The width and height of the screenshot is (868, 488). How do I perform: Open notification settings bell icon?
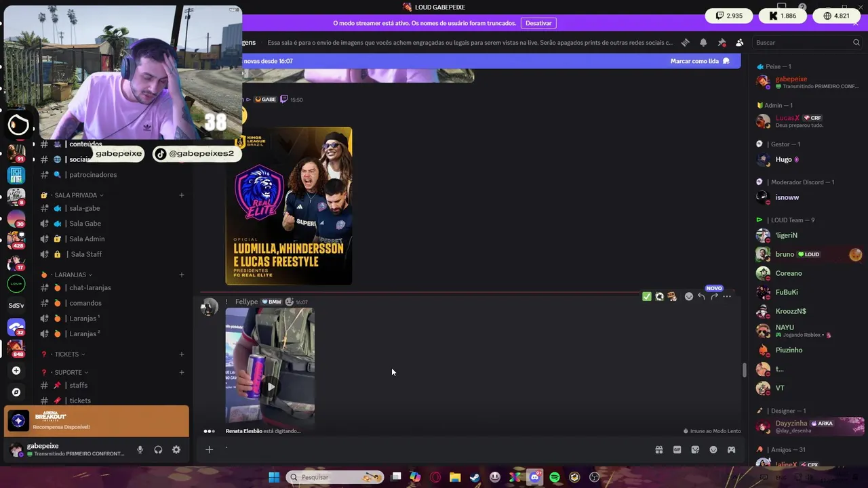pyautogui.click(x=703, y=42)
